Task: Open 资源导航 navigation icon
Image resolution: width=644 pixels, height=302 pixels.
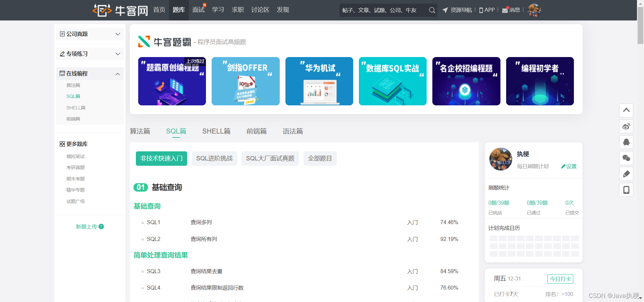Action: click(445, 10)
